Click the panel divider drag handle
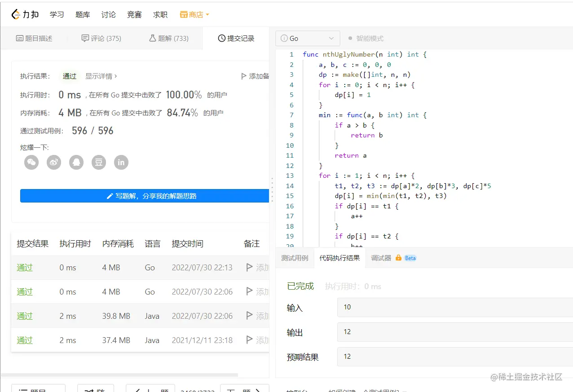 coord(272,190)
